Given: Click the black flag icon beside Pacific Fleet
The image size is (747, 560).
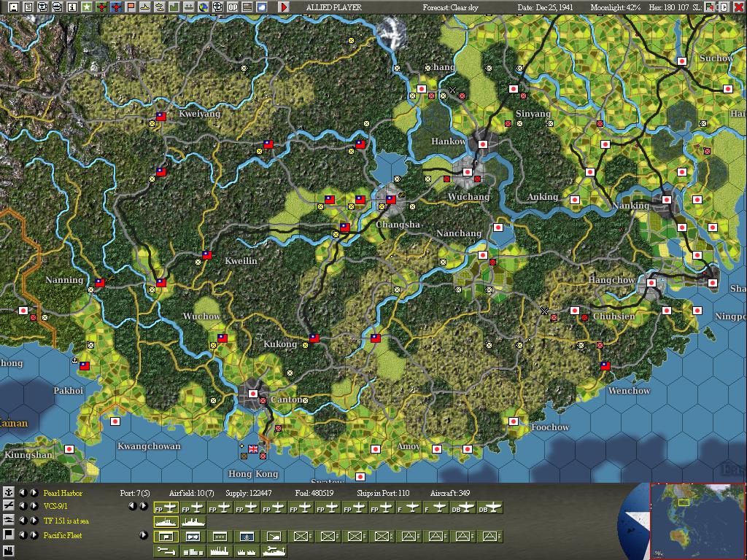Looking at the screenshot, I should (x=9, y=534).
